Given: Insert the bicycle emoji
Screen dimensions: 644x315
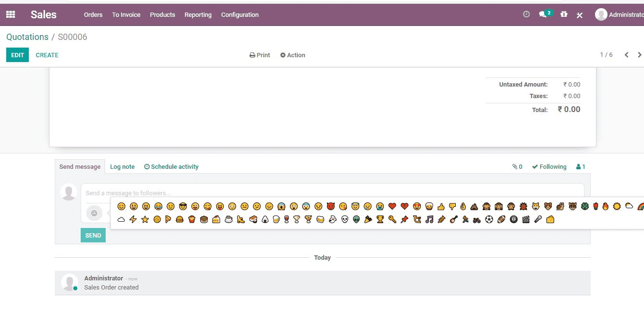Looking at the screenshot, I should pos(476,219).
